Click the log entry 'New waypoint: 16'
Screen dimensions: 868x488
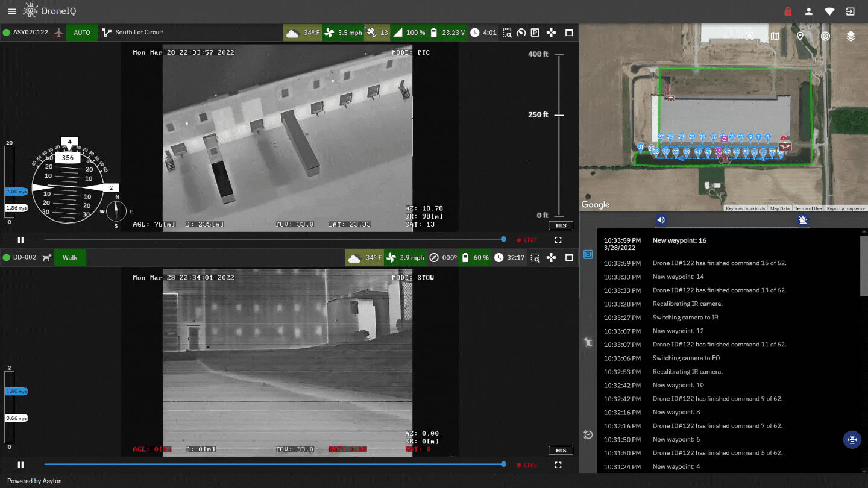coord(679,240)
